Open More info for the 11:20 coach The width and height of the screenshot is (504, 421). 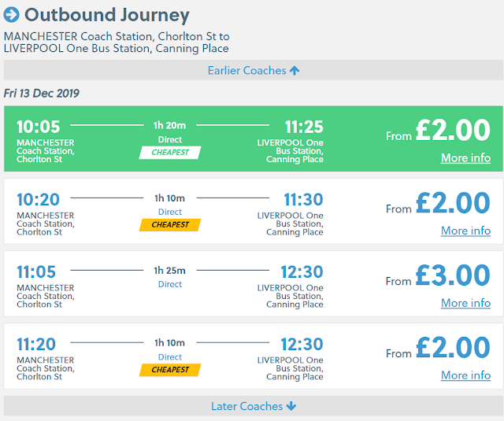click(x=465, y=375)
